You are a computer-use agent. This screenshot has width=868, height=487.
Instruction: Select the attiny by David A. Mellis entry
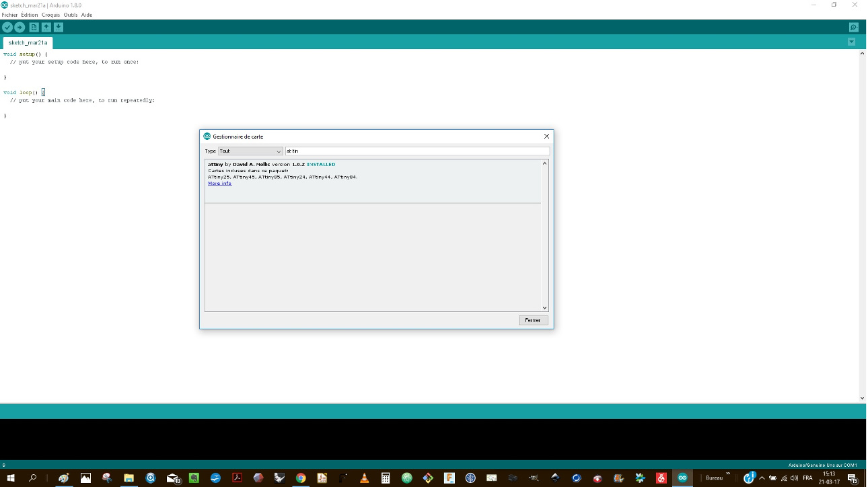point(373,181)
